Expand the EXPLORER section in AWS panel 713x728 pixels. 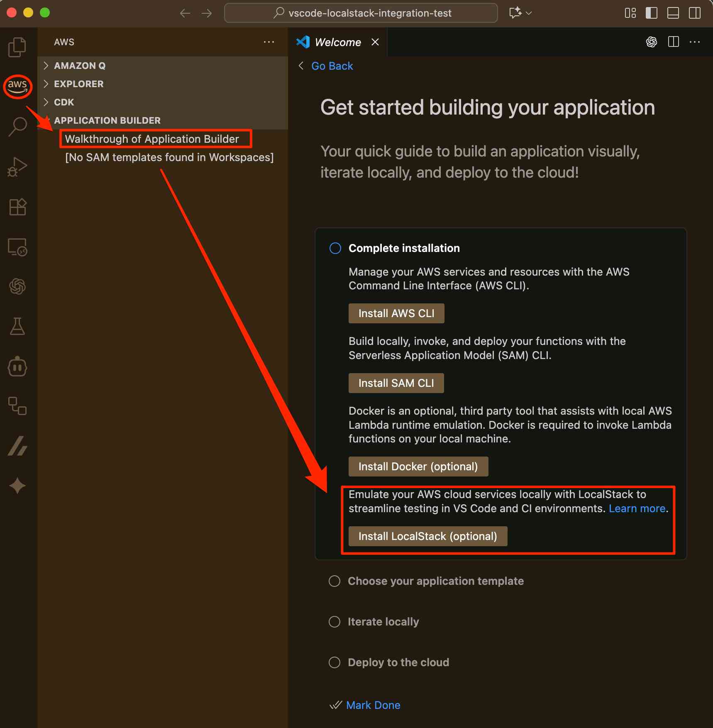click(x=78, y=84)
